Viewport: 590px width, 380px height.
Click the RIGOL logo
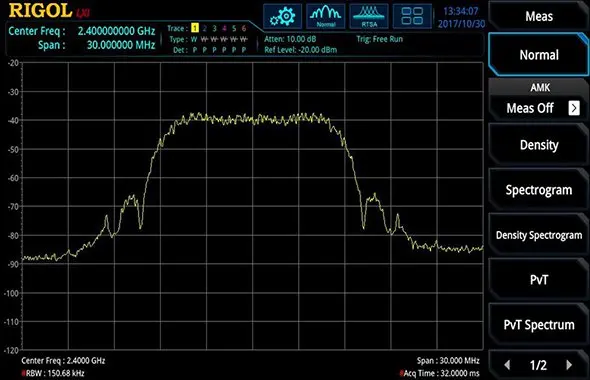click(40, 11)
